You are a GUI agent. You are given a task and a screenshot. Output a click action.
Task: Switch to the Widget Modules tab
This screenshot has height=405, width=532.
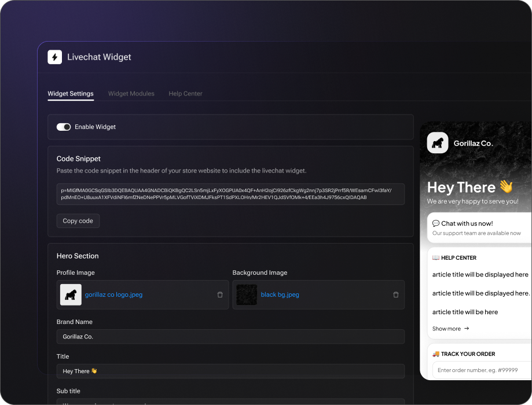coord(131,94)
